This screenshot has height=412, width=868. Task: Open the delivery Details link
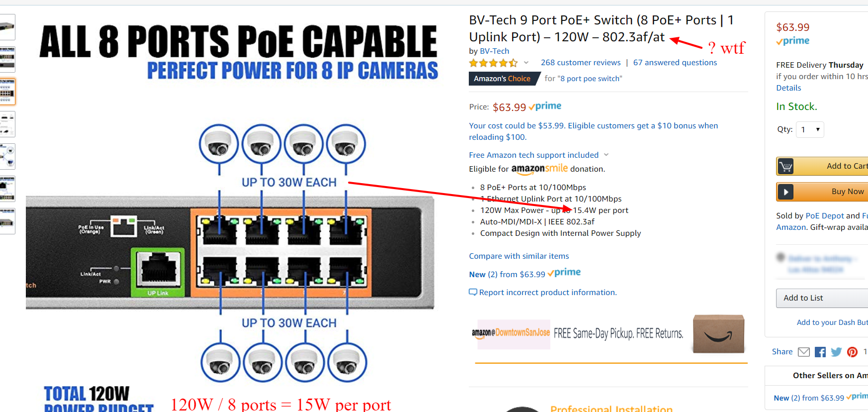pos(788,88)
